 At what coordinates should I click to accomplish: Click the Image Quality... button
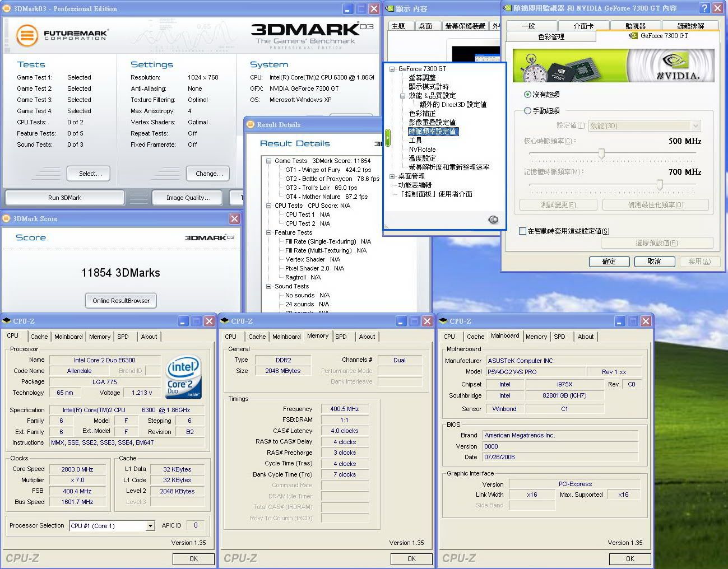(188, 198)
